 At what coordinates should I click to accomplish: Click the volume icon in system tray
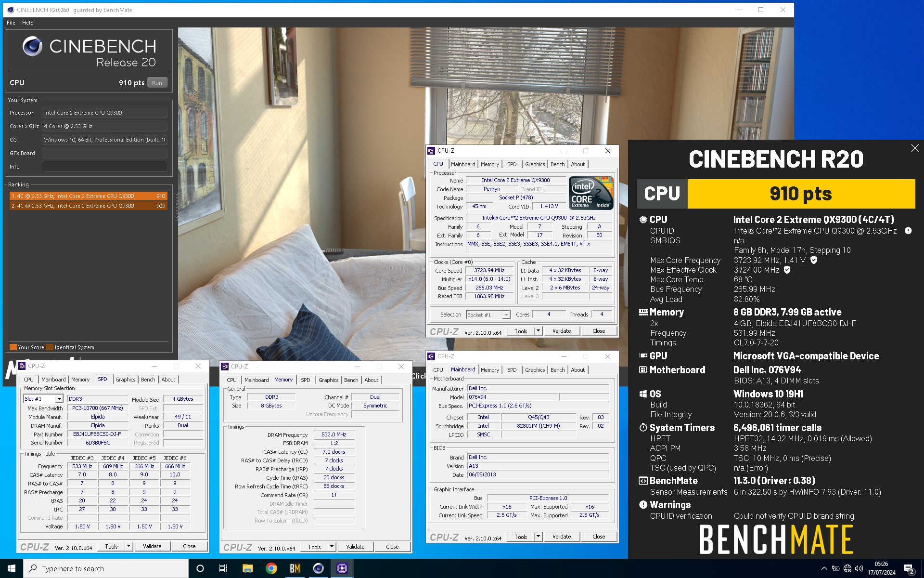[x=859, y=568]
